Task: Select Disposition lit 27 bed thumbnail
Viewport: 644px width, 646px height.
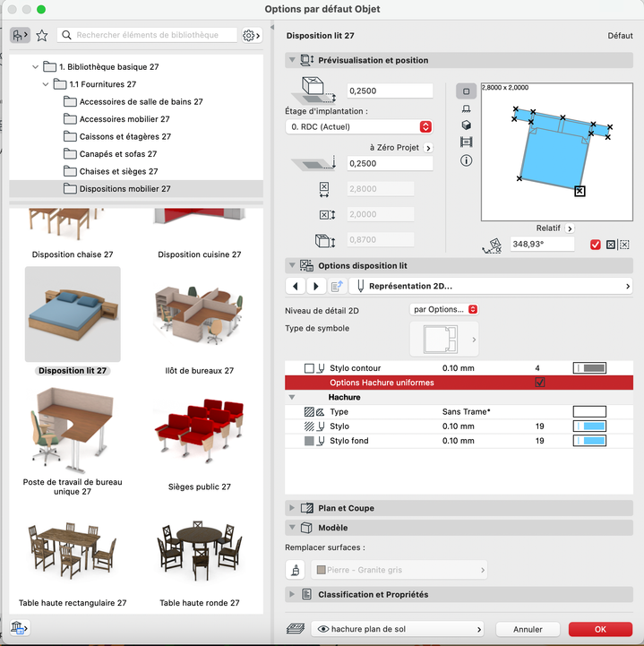Action: point(73,314)
